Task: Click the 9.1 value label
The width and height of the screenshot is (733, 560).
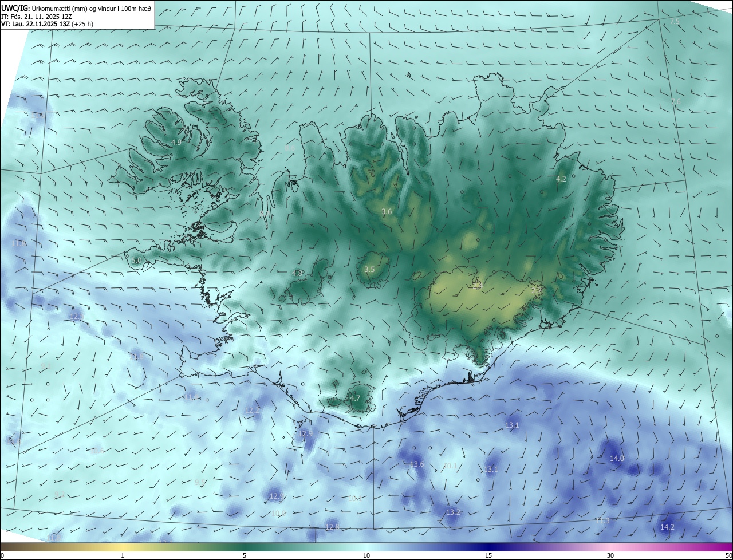Action: 46,365
